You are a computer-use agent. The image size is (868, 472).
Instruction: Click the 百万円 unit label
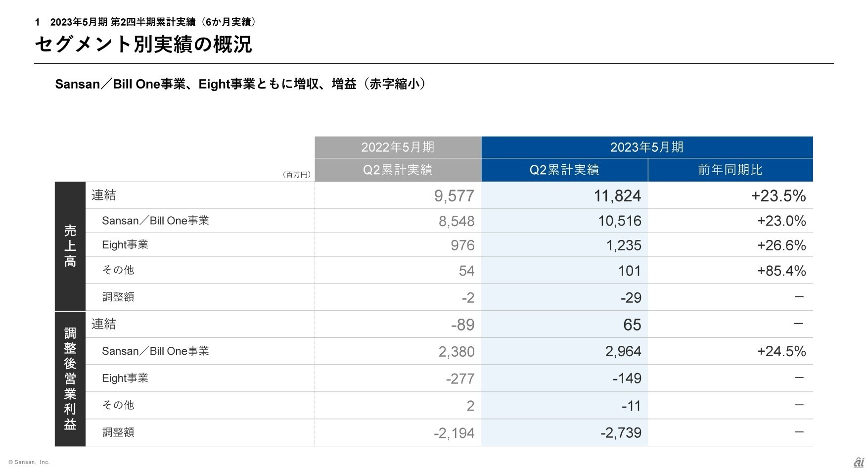click(297, 175)
